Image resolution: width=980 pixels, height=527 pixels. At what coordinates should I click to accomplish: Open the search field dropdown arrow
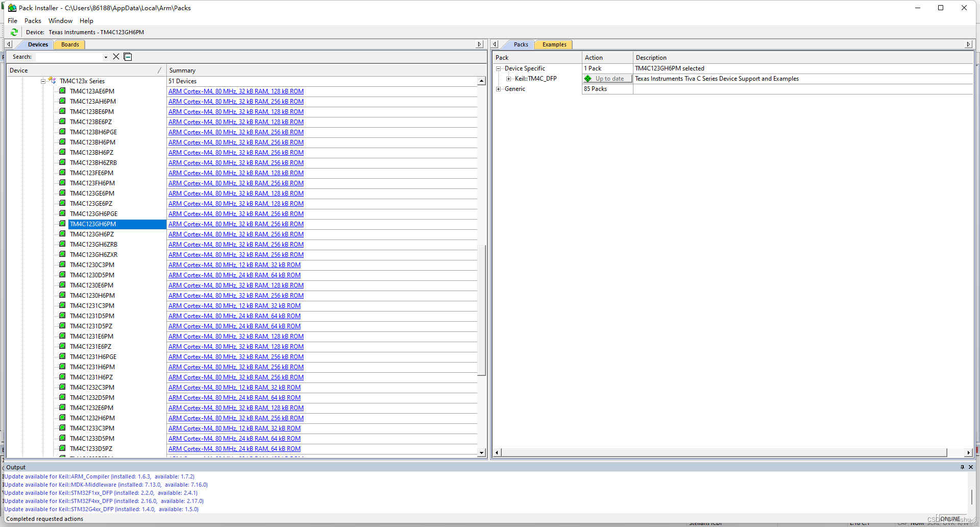(105, 57)
